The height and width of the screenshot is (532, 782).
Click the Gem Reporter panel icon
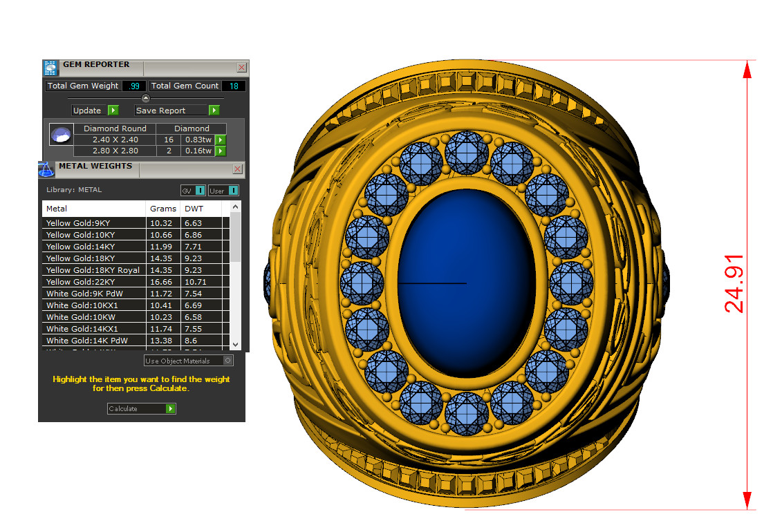tap(50, 68)
